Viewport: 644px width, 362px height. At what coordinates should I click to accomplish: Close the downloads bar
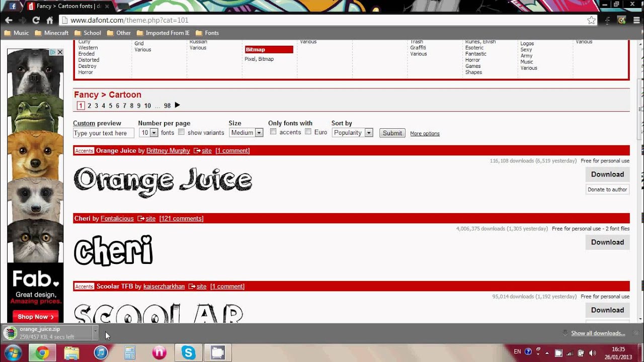(x=635, y=333)
